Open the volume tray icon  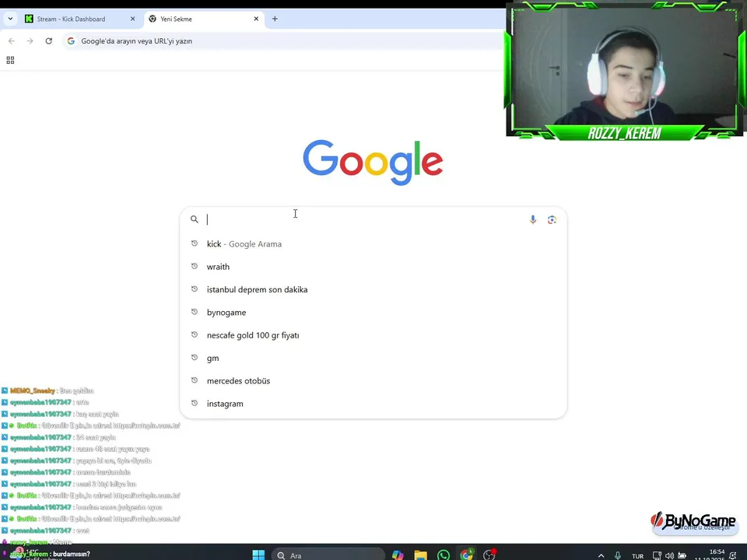tap(669, 555)
